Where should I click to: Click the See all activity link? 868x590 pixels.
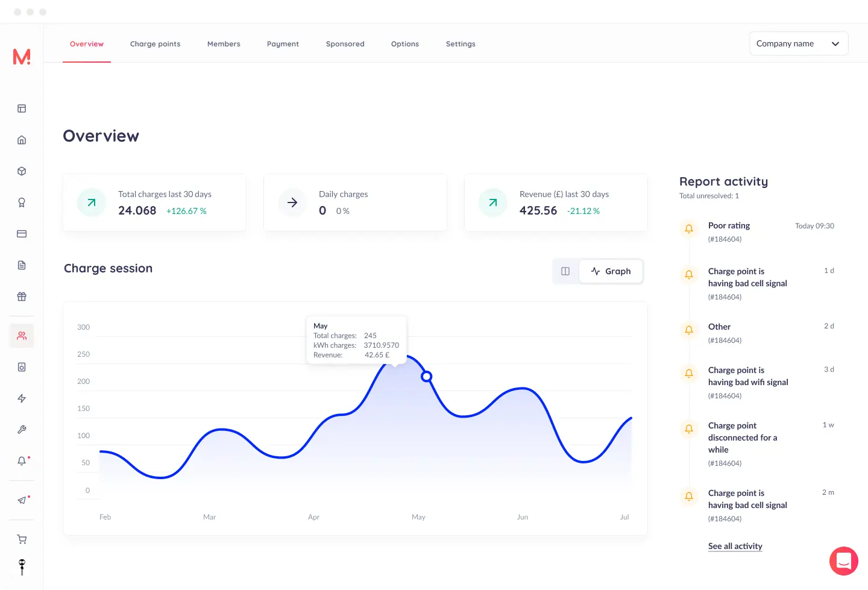pyautogui.click(x=735, y=546)
